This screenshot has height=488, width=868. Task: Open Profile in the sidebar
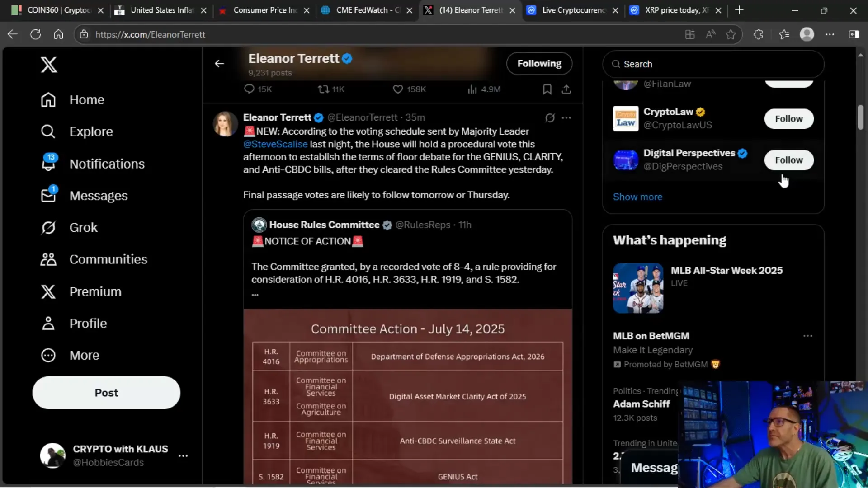click(x=74, y=324)
